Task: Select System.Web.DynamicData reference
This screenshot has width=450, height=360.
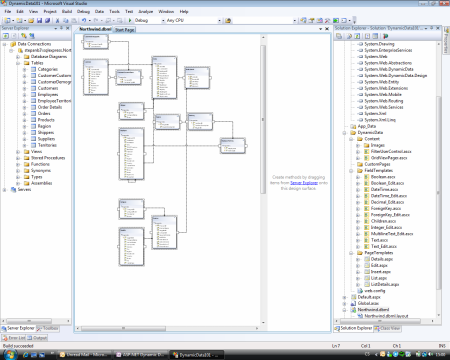Action: [x=389, y=69]
